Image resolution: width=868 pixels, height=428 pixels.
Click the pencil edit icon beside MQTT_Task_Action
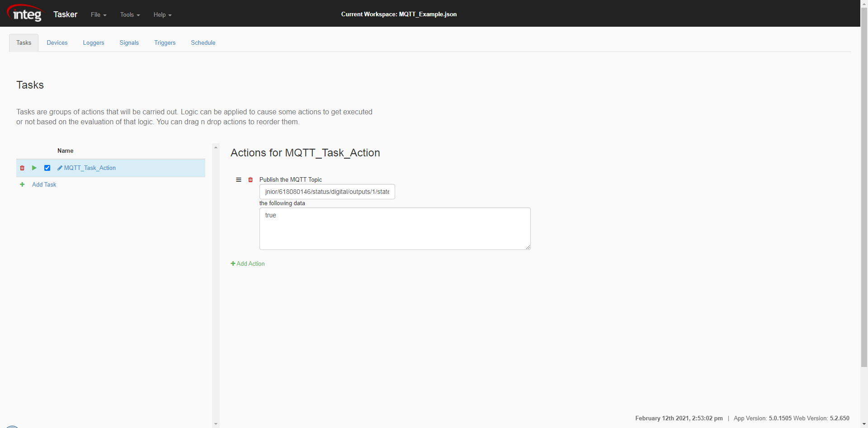tap(60, 168)
